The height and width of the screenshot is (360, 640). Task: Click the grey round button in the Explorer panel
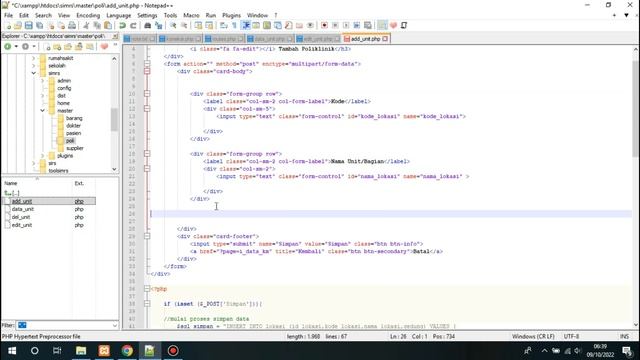tap(25, 47)
